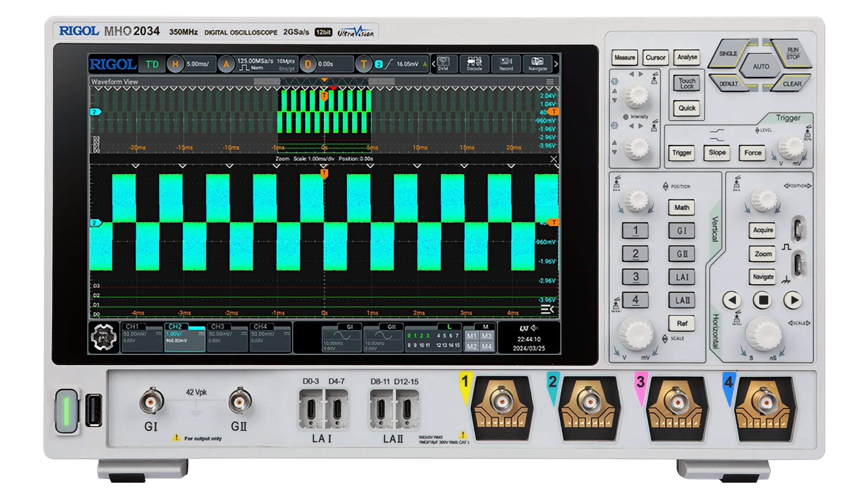
Task: Toggle physical channel 1 button
Action: pos(635,231)
